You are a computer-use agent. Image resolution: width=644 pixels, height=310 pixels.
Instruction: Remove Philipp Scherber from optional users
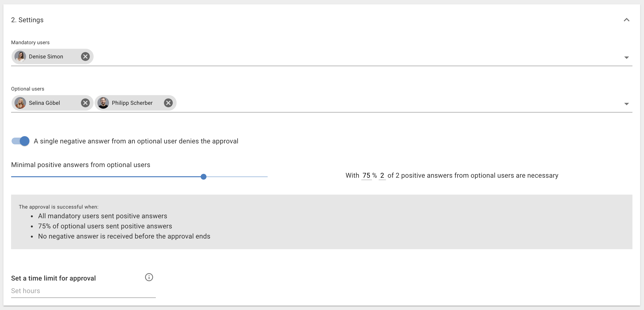tap(168, 103)
